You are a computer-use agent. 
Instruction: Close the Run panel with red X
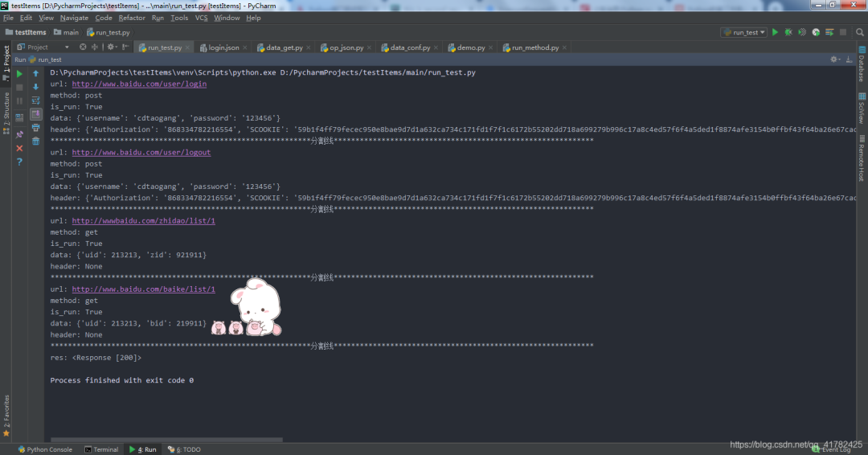(x=19, y=149)
